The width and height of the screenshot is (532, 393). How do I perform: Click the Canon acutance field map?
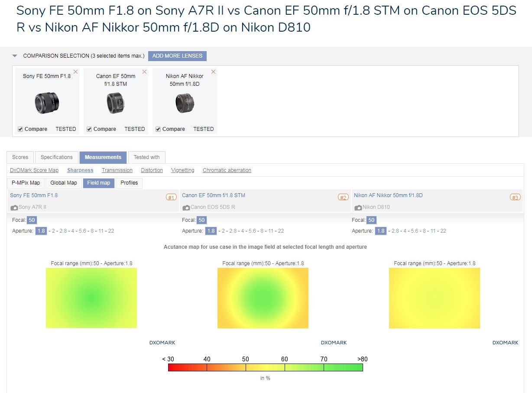(x=263, y=298)
